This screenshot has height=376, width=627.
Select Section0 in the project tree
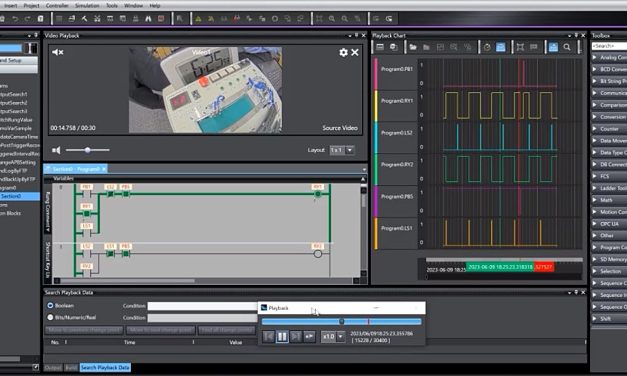click(x=20, y=196)
